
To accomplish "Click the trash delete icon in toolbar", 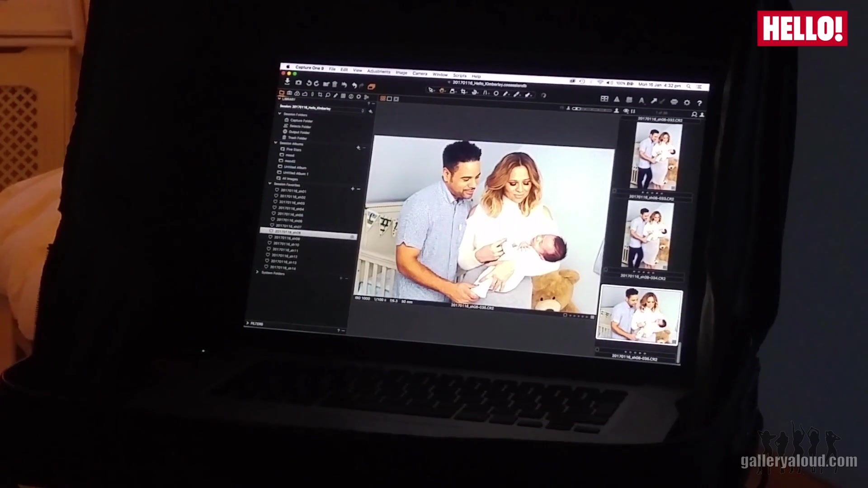I will [x=335, y=84].
